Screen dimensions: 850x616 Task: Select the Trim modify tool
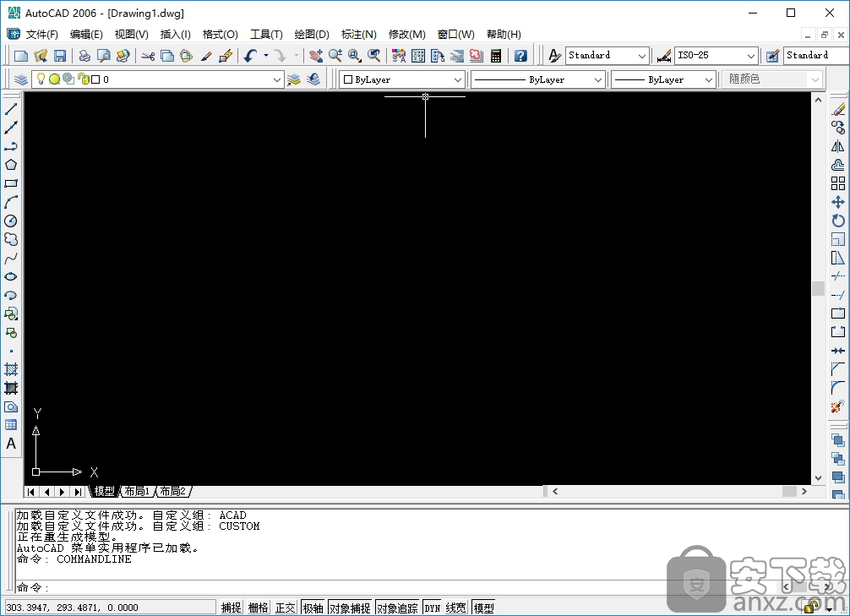[838, 276]
